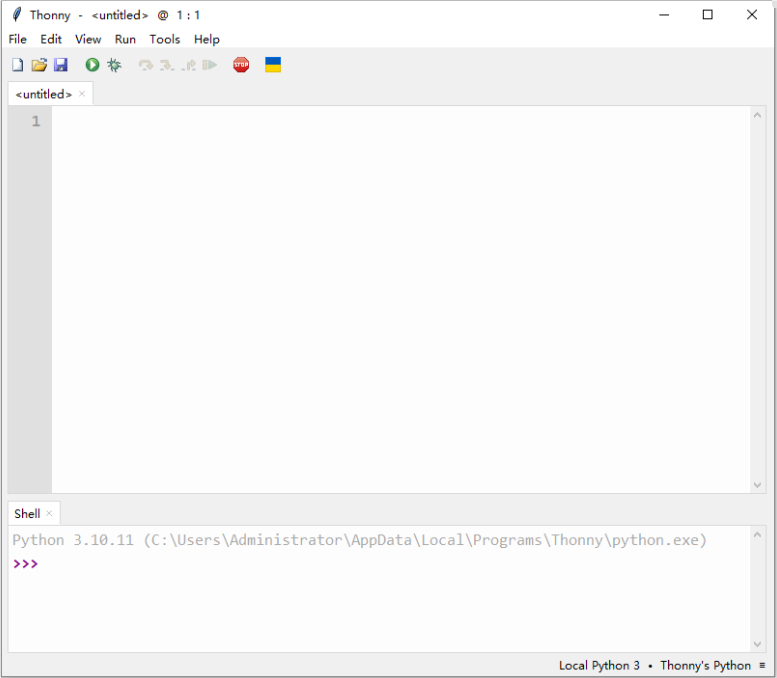Viewport: 777px width, 678px height.
Task: Open the View menu
Action: 88,39
